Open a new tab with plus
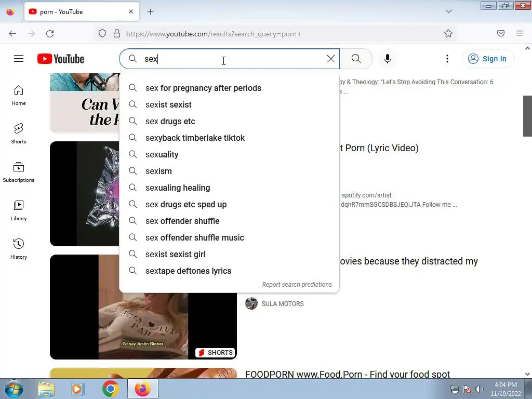This screenshot has width=532, height=399. [151, 12]
